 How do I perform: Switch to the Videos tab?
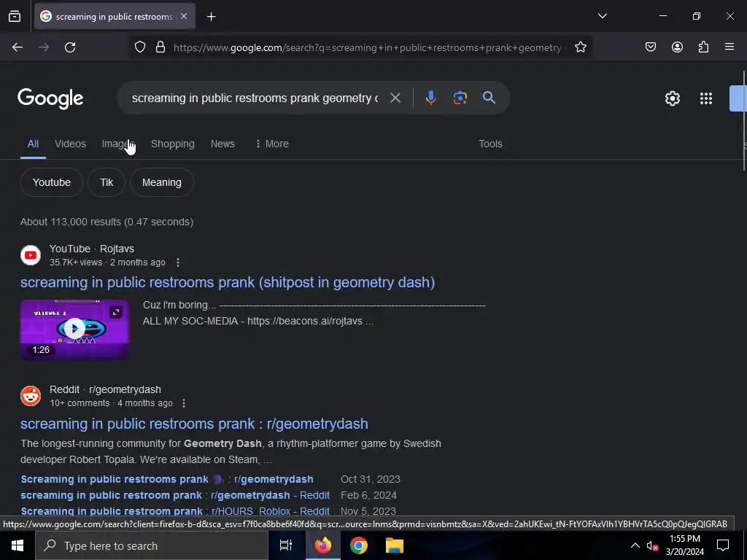70,144
